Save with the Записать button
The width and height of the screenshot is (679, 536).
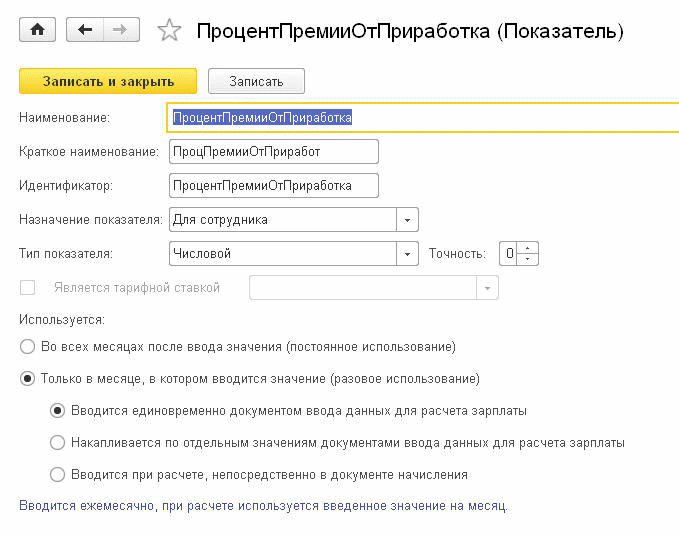point(256,81)
